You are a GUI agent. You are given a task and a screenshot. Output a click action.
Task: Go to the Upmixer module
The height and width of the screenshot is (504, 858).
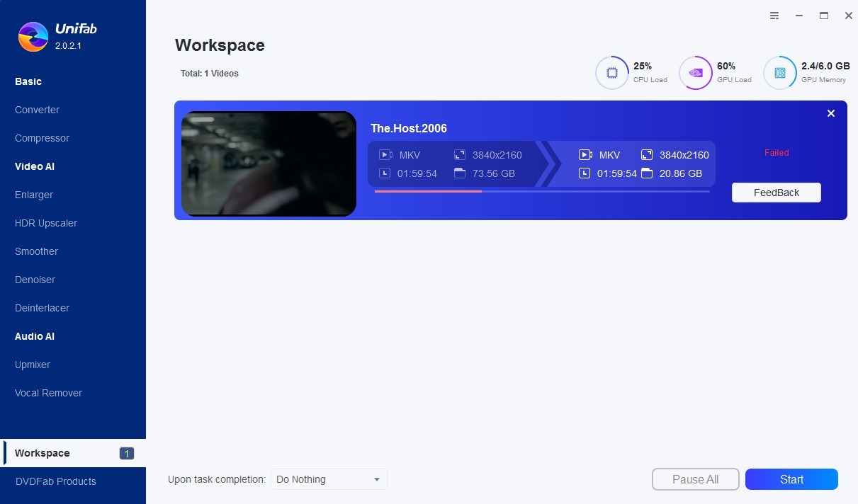(x=33, y=365)
